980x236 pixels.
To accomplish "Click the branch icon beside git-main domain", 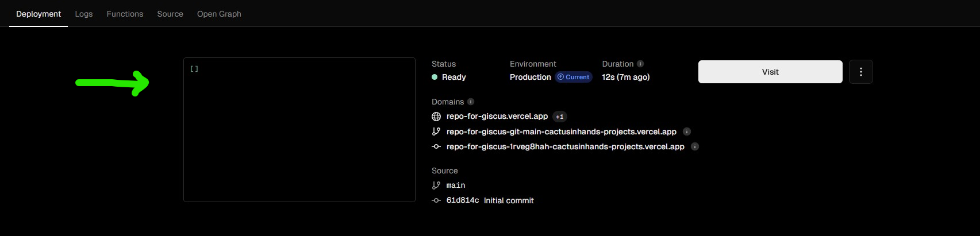I will (x=436, y=131).
